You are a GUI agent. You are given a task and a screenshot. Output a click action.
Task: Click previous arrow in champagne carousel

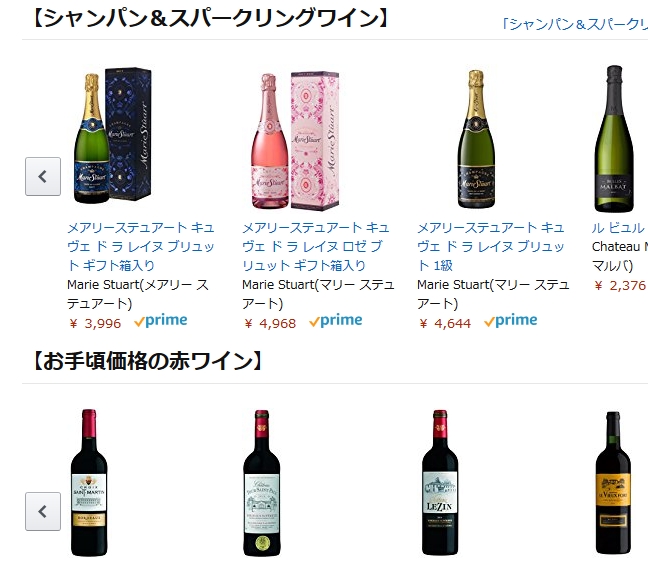pyautogui.click(x=43, y=177)
